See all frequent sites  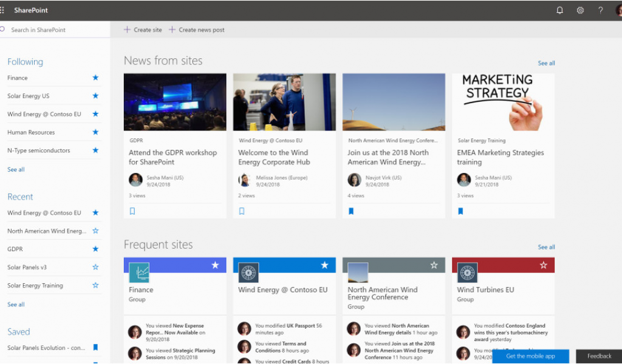[546, 247]
